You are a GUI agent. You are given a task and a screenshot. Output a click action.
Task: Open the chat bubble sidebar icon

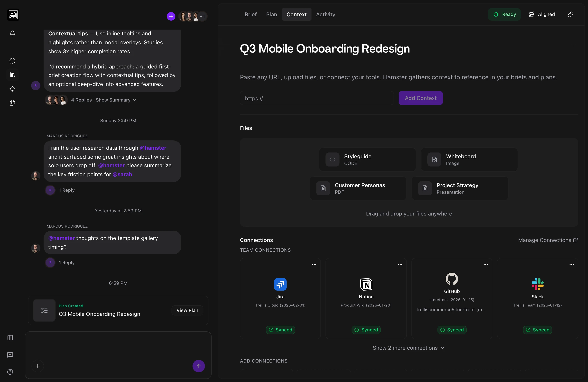[x=12, y=61]
